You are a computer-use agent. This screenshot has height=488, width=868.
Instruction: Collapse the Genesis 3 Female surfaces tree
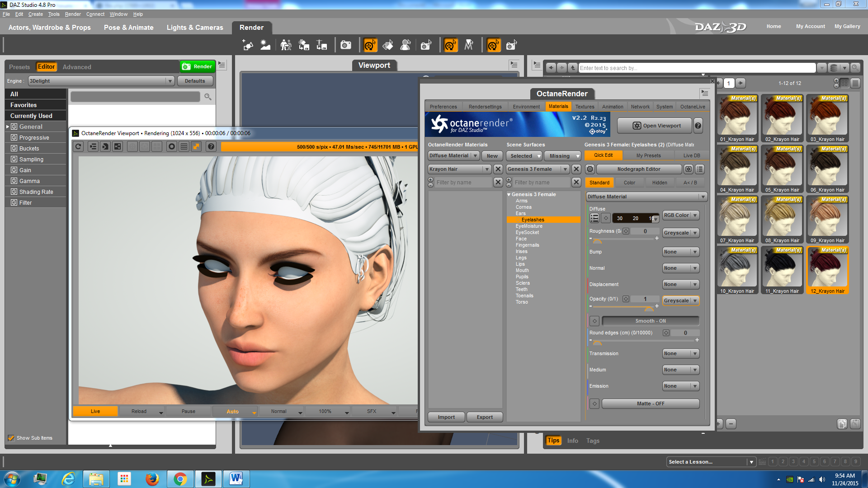(x=509, y=194)
